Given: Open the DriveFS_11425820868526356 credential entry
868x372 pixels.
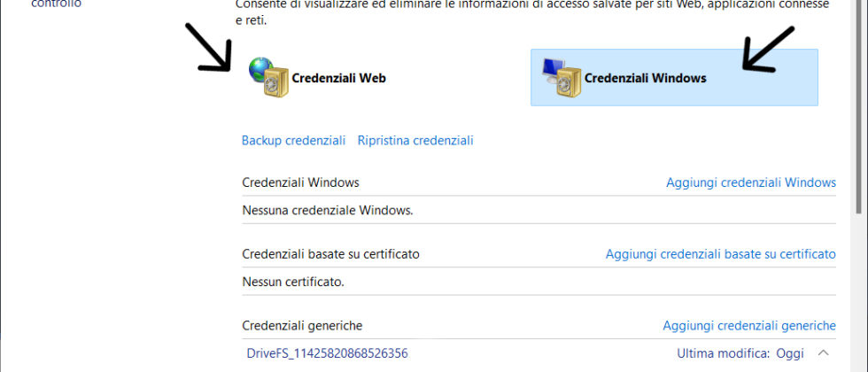Looking at the screenshot, I should point(327,353).
